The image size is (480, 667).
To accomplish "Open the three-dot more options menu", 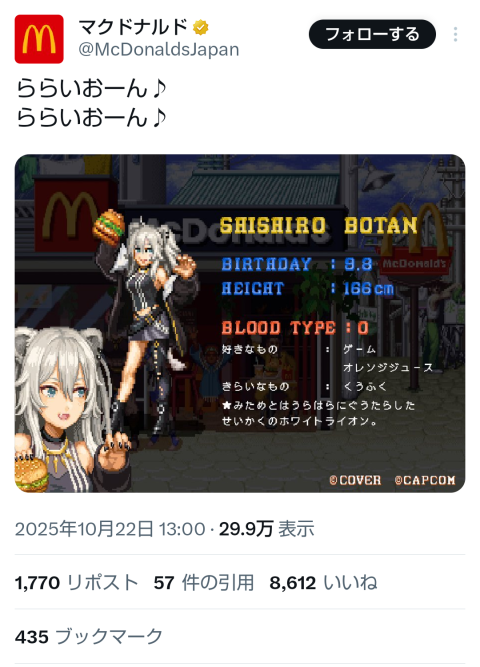I will pyautogui.click(x=455, y=34).
